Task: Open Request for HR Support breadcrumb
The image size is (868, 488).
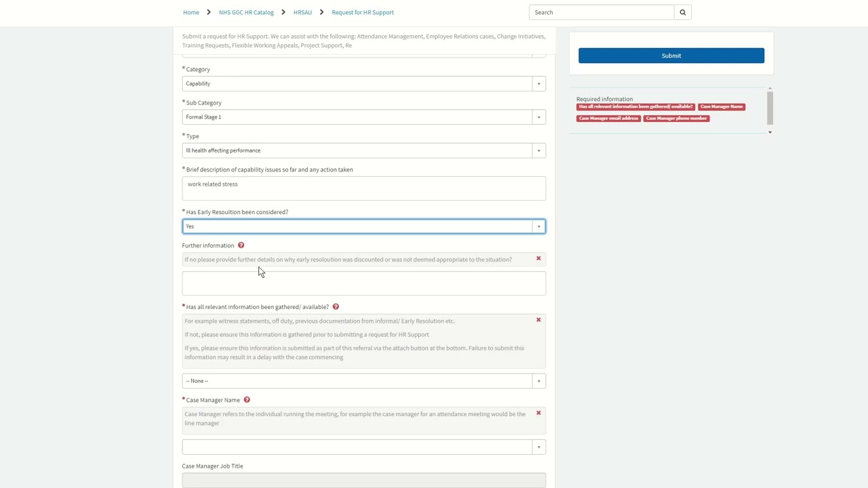Action: [x=363, y=12]
